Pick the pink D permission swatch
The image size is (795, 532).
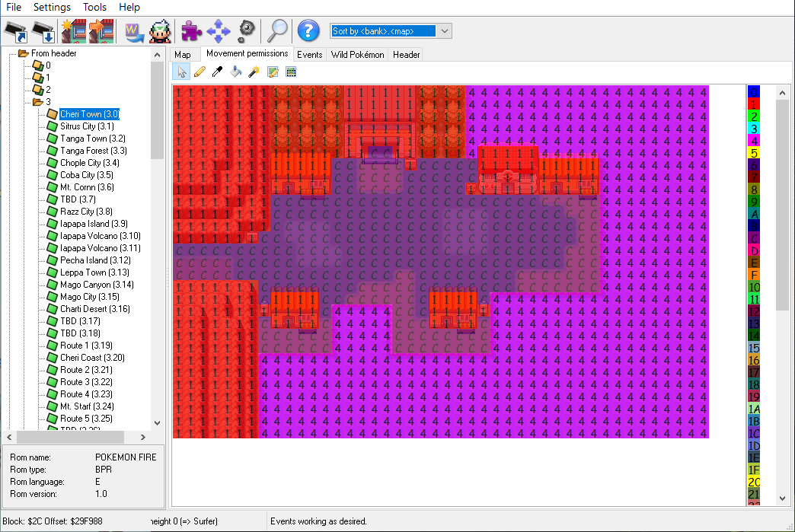753,250
